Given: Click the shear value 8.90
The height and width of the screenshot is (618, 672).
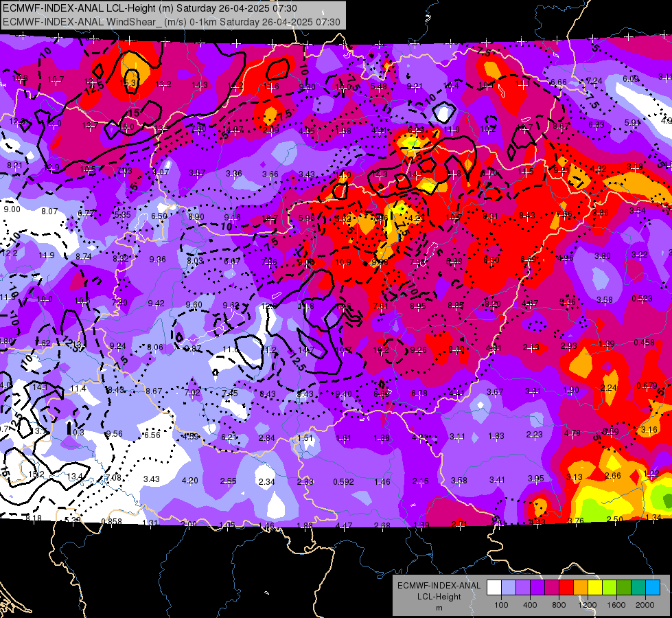Looking at the screenshot, I should (196, 216).
